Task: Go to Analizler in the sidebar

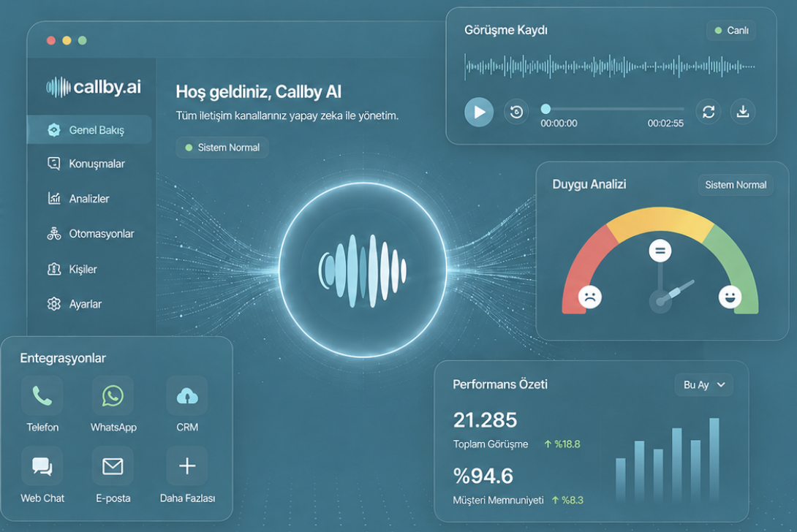Action: [89, 199]
